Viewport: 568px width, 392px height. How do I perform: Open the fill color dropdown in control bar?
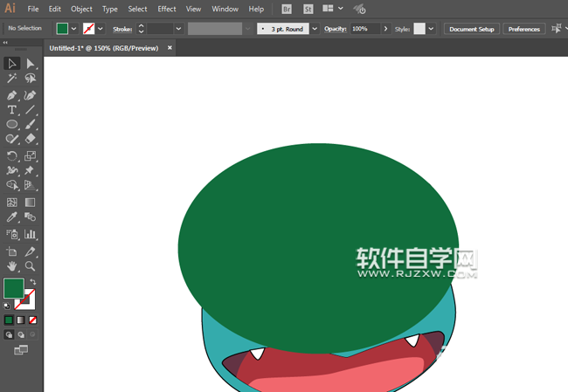click(x=73, y=29)
